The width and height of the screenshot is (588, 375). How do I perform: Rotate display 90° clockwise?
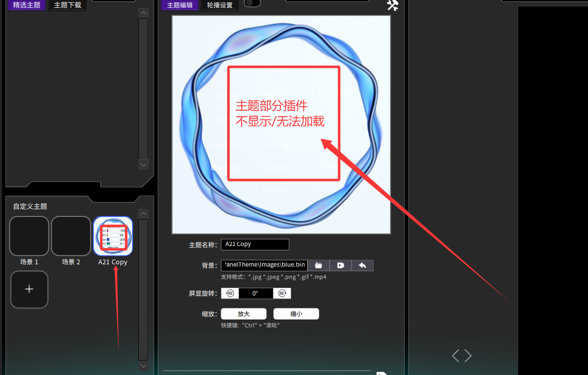[282, 294]
